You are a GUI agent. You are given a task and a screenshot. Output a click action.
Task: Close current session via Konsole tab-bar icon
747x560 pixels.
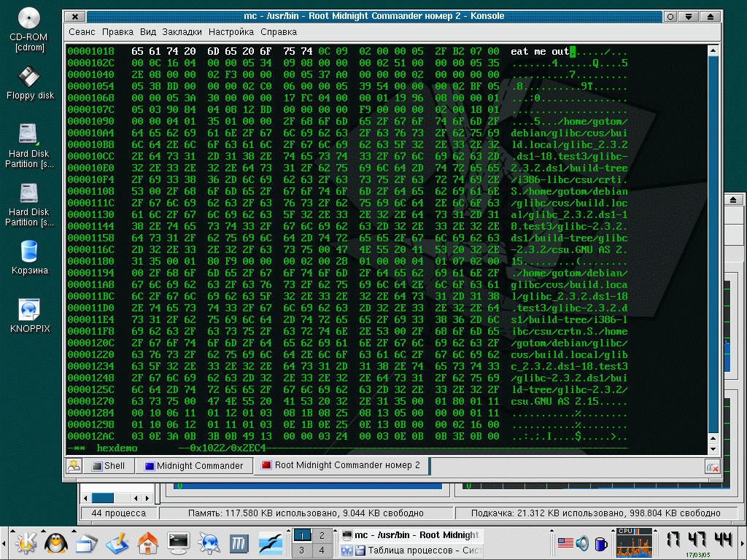(712, 467)
